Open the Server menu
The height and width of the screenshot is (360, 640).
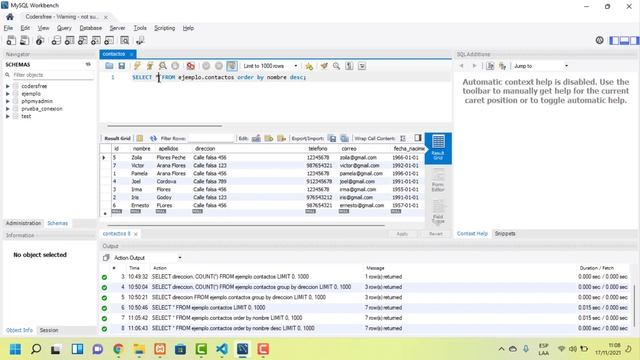117,28
